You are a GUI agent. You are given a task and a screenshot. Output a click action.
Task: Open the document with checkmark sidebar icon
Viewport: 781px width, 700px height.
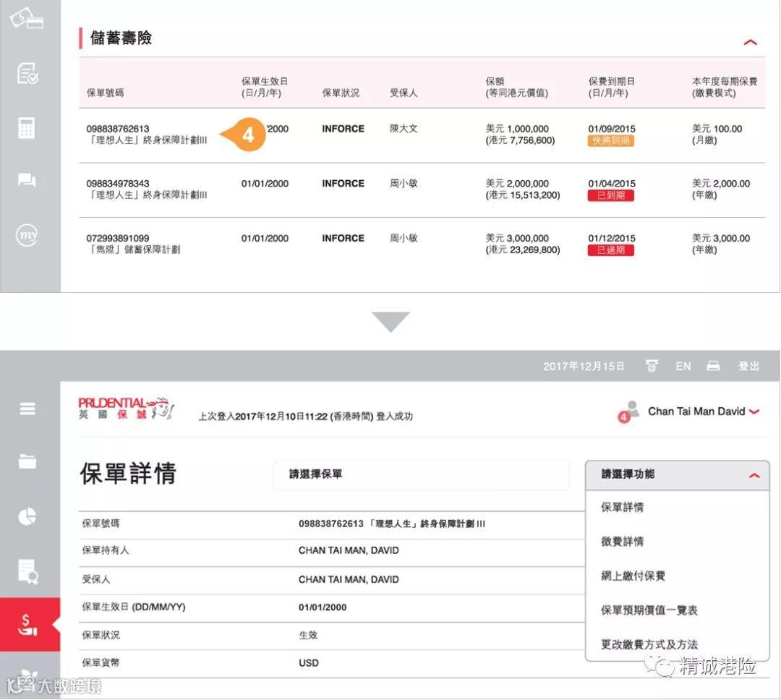(27, 74)
